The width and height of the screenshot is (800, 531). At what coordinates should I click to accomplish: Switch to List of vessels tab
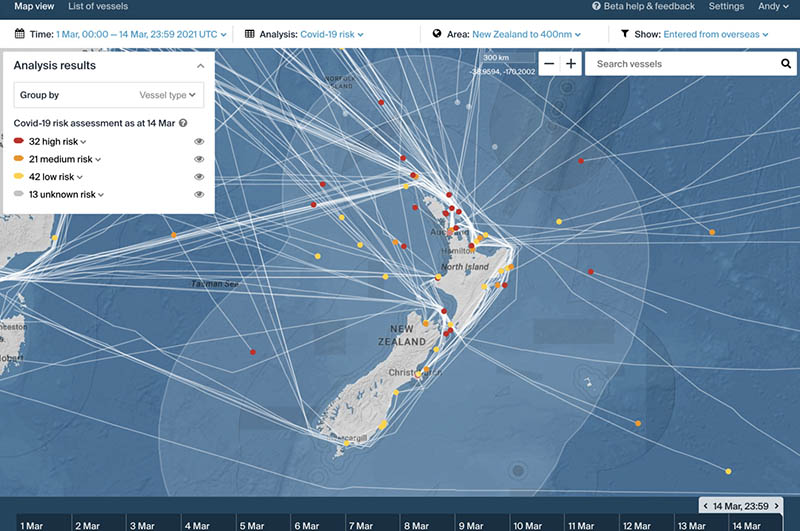tap(98, 6)
